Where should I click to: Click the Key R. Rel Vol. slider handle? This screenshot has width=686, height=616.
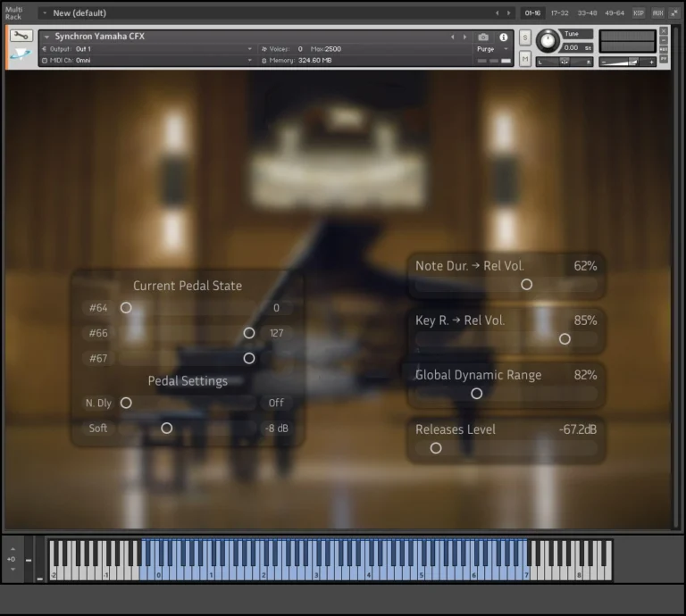tap(565, 339)
